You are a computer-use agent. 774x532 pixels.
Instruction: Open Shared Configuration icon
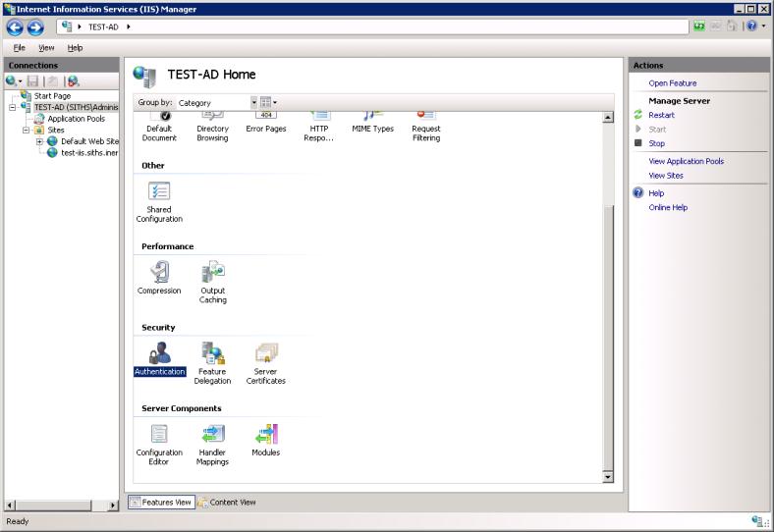(159, 191)
